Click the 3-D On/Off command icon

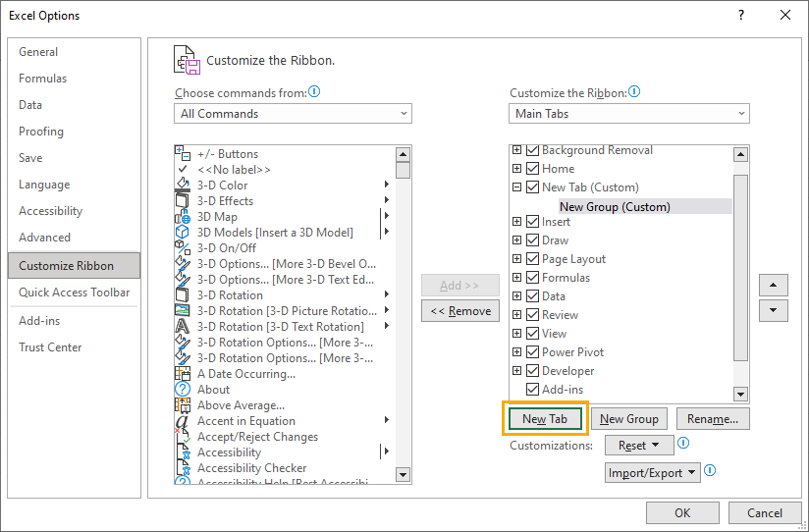pyautogui.click(x=183, y=247)
